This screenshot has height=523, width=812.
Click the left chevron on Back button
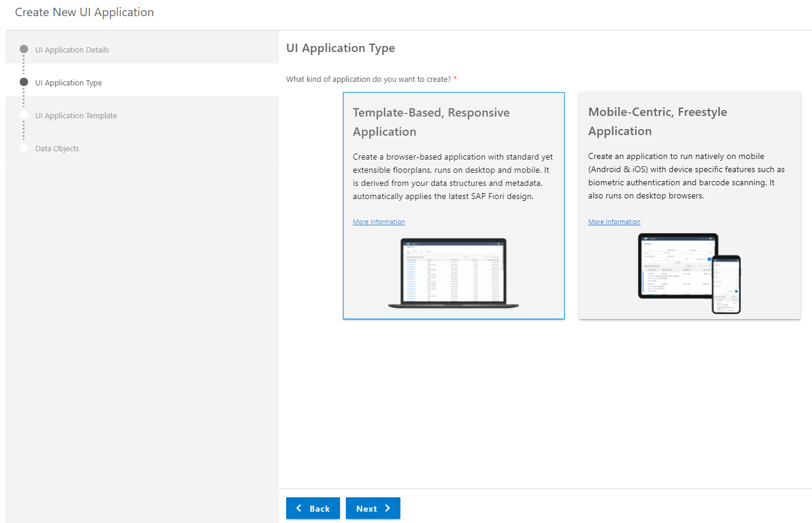click(299, 508)
